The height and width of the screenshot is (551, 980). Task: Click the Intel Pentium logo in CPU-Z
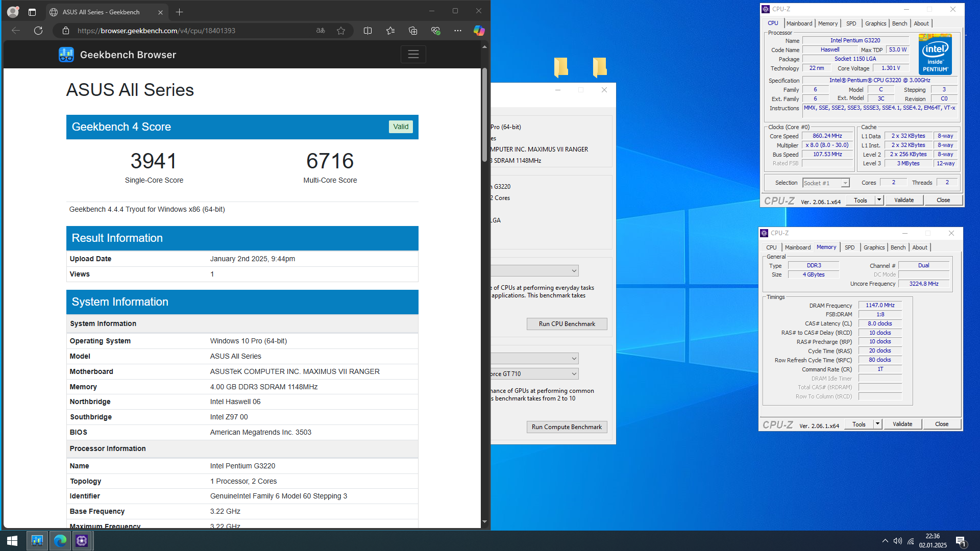935,54
